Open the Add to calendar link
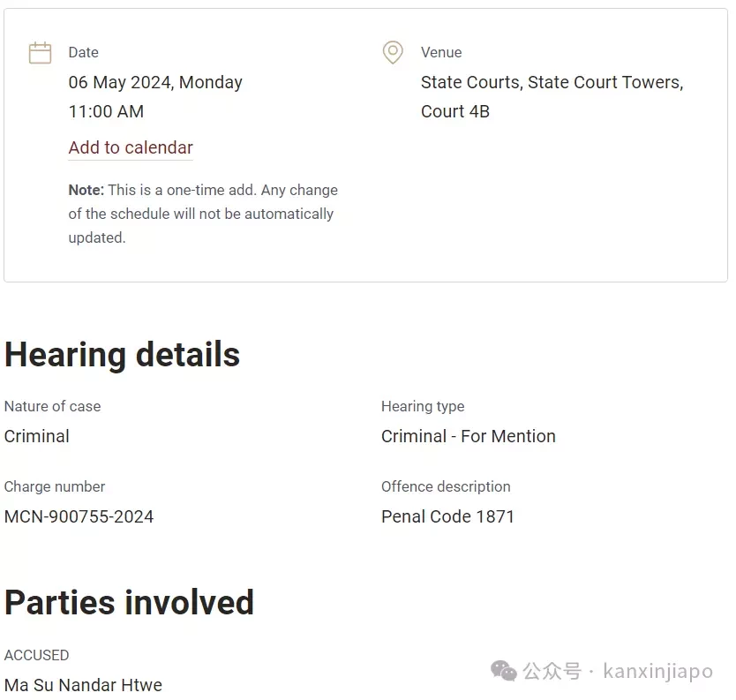Screen dimensions: 736x700 131,147
